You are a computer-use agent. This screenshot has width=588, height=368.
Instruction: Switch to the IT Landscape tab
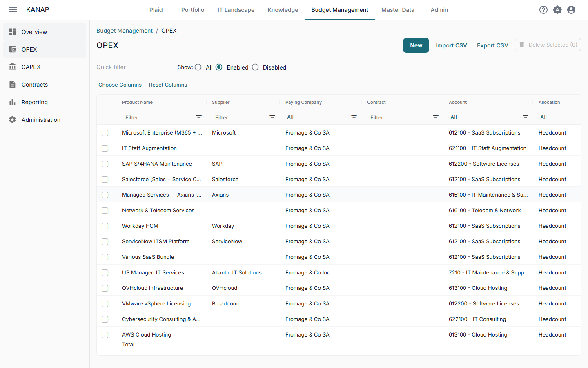pos(236,10)
